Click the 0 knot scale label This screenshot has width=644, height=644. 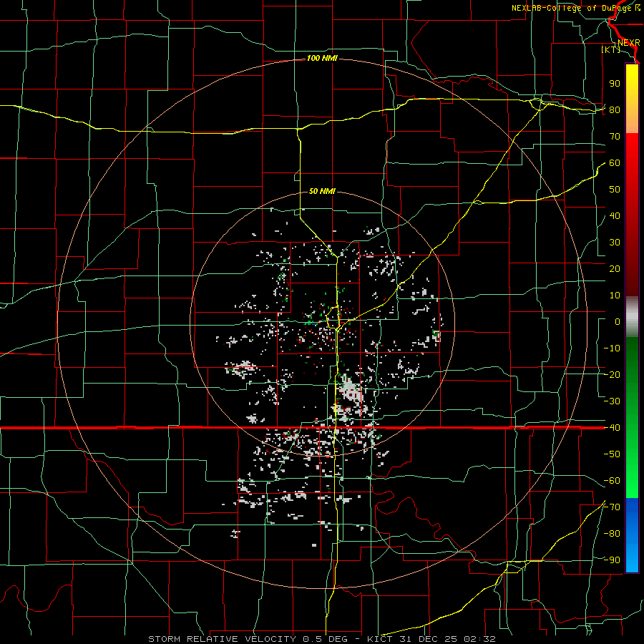[x=618, y=322]
